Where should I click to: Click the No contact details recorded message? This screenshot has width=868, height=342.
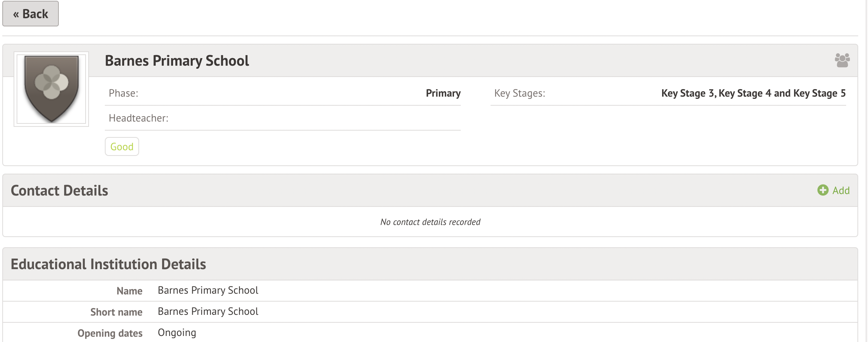430,222
